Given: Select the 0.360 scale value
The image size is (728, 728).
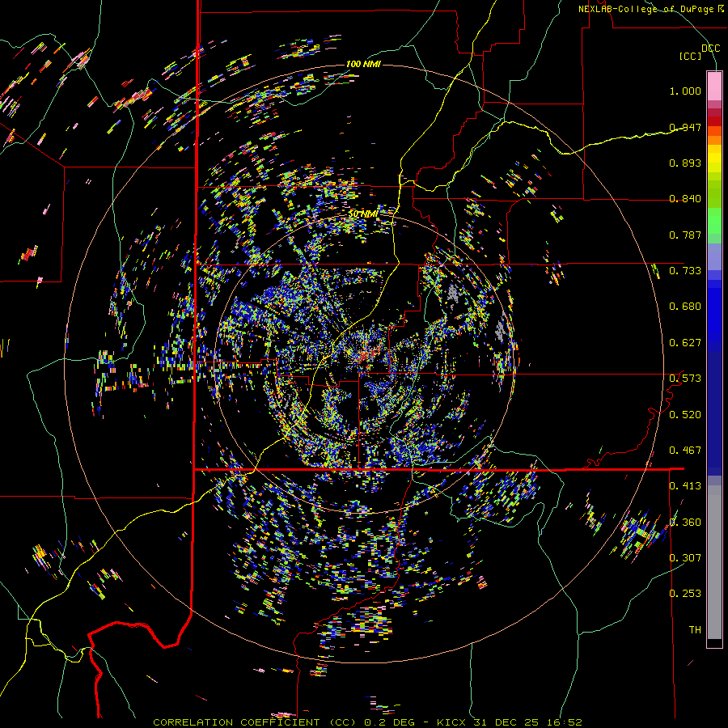Looking at the screenshot, I should (685, 523).
